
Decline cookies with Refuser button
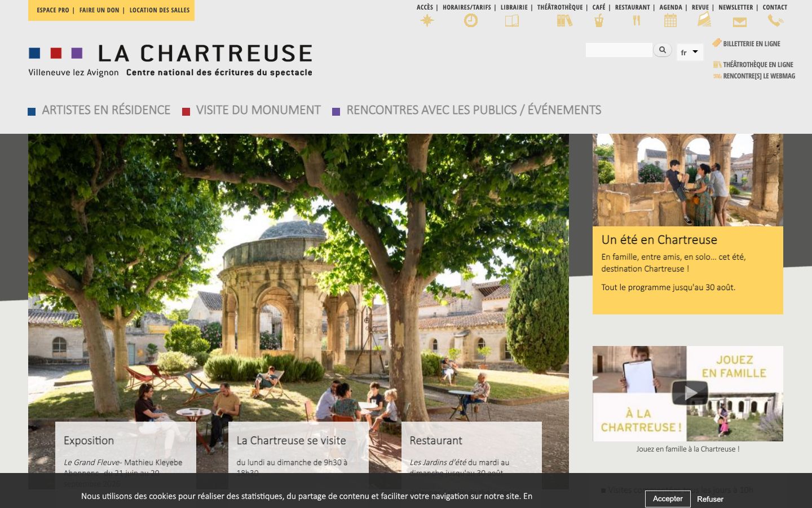(710, 499)
